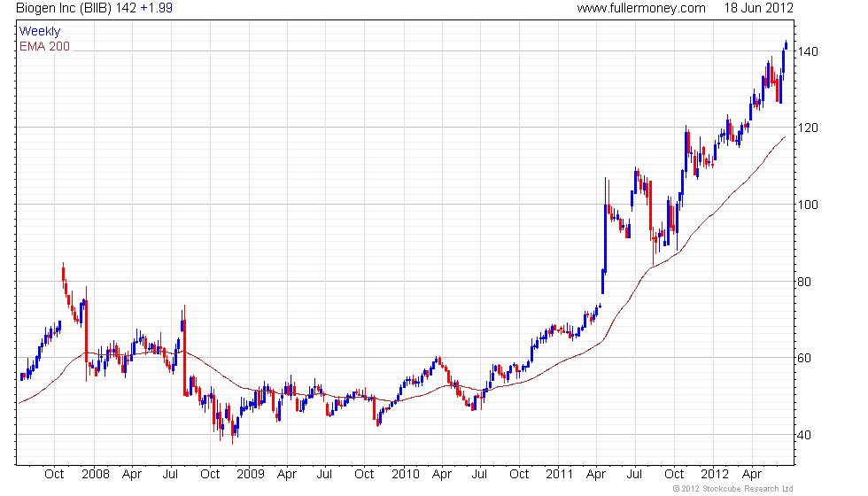
Task: Click the 'Biogen Inc (BIIB) 142' chart title
Action: (76, 8)
